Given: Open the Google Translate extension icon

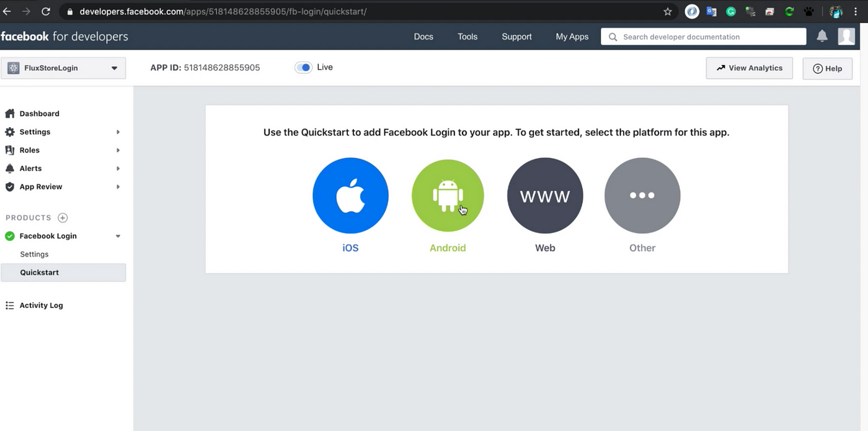Looking at the screenshot, I should point(711,11).
